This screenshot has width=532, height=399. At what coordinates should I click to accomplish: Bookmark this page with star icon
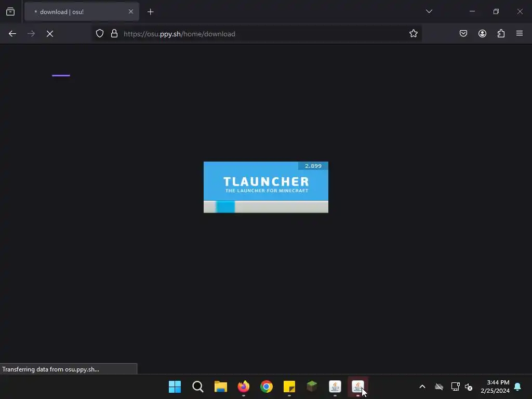(413, 34)
